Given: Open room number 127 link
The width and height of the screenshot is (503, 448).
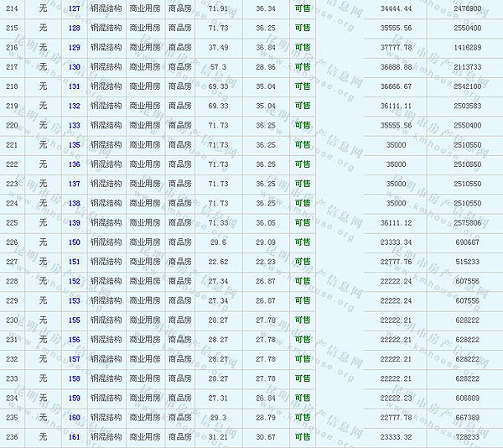Looking at the screenshot, I should [x=75, y=8].
